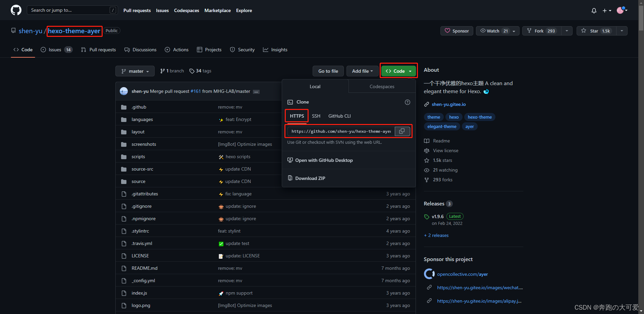This screenshot has height=314, width=644.
Task: Open the screenshots folder
Action: (144, 144)
